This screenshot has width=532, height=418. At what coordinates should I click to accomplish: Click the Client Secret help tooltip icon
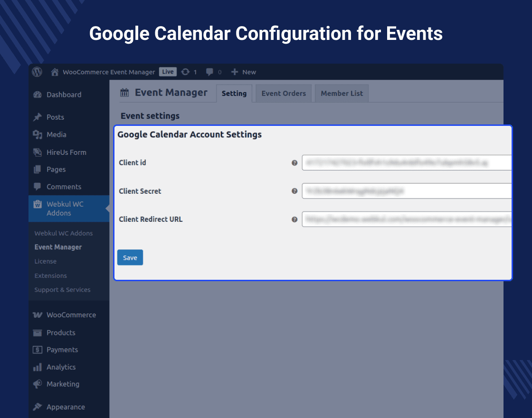pos(294,191)
